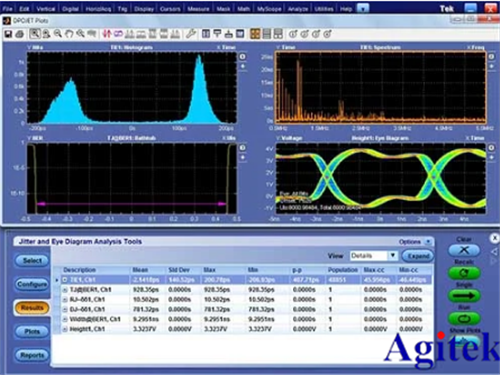Image resolution: width=500 pixels, height=375 pixels.
Task: Click the Reports side button
Action: 32,355
